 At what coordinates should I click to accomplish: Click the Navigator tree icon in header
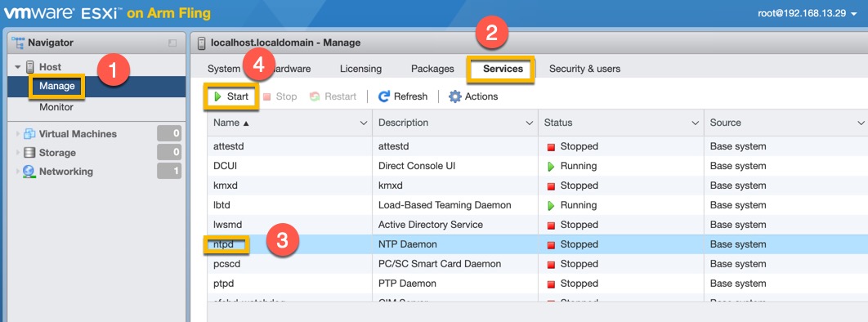[x=18, y=42]
